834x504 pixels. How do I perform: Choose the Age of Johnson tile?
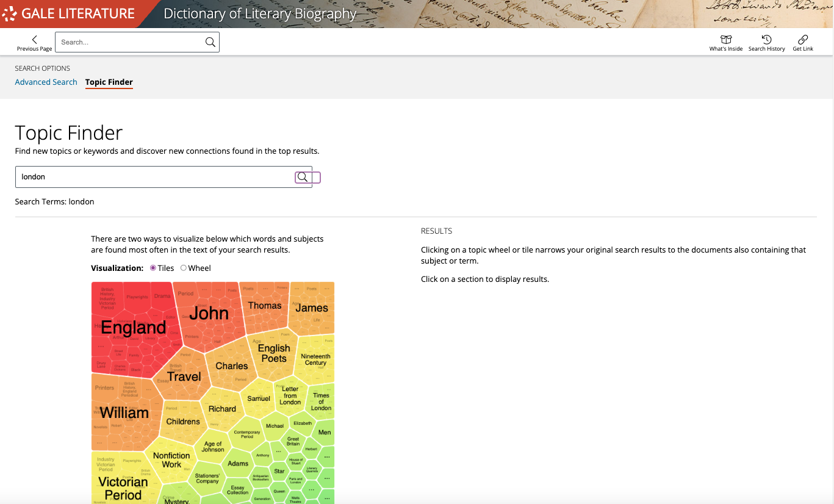point(213,447)
